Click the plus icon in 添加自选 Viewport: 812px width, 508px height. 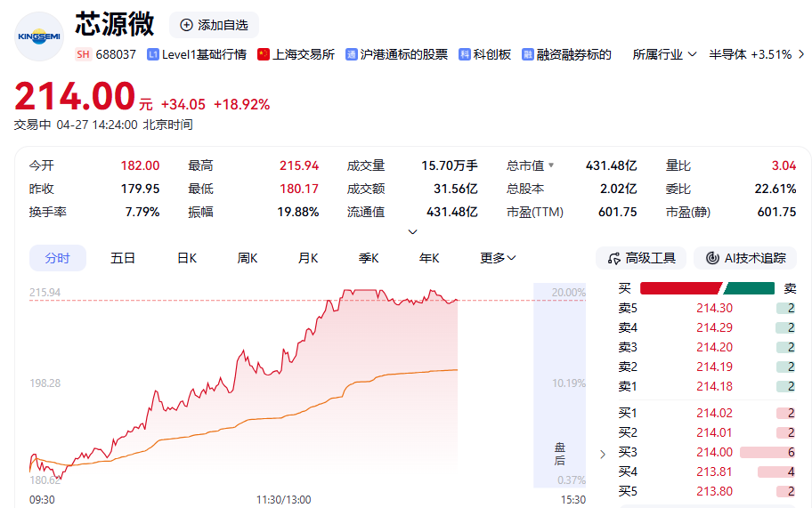click(186, 25)
